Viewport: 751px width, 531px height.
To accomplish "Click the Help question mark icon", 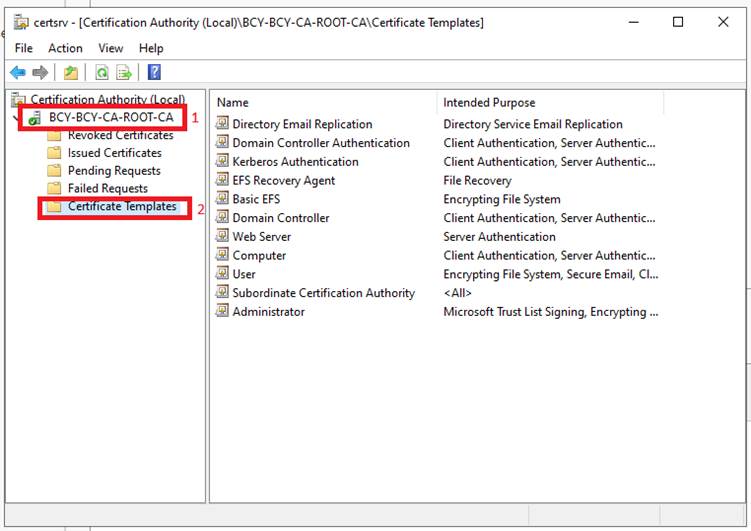I will click(154, 72).
